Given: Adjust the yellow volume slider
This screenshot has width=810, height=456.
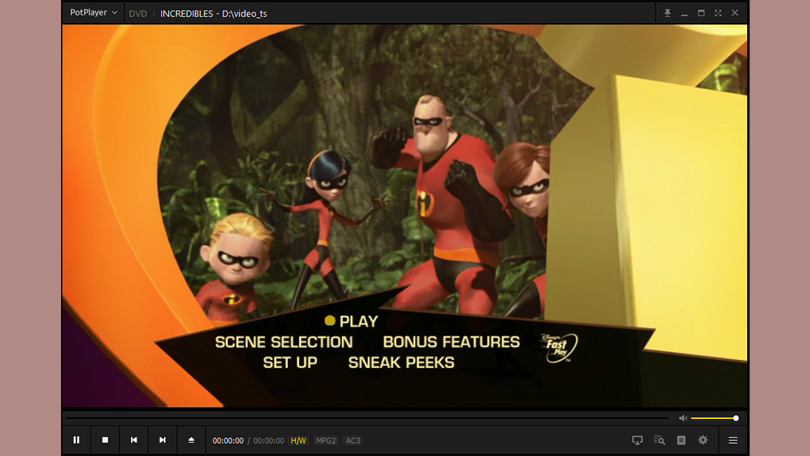Looking at the screenshot, I should point(714,418).
